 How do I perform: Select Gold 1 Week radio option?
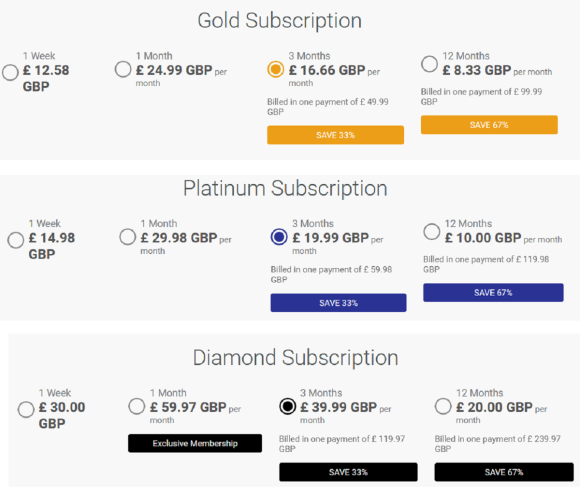pyautogui.click(x=10, y=72)
